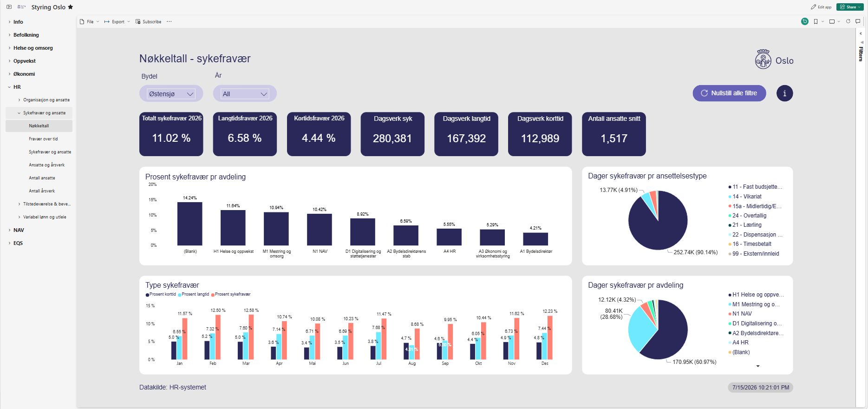Screen dimensions: 868x409
Task: Click the Oslo municipality logo
Action: pos(774,59)
